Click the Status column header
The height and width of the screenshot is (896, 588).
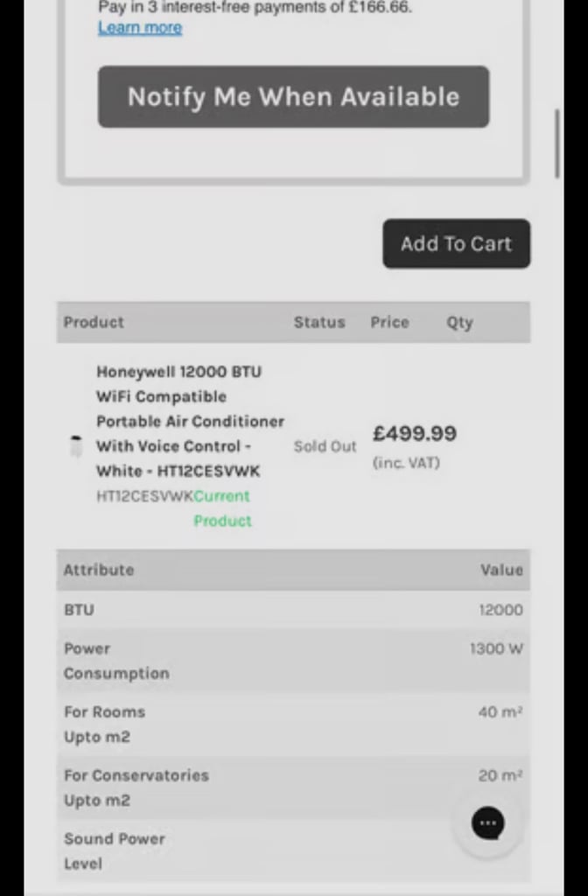click(319, 322)
